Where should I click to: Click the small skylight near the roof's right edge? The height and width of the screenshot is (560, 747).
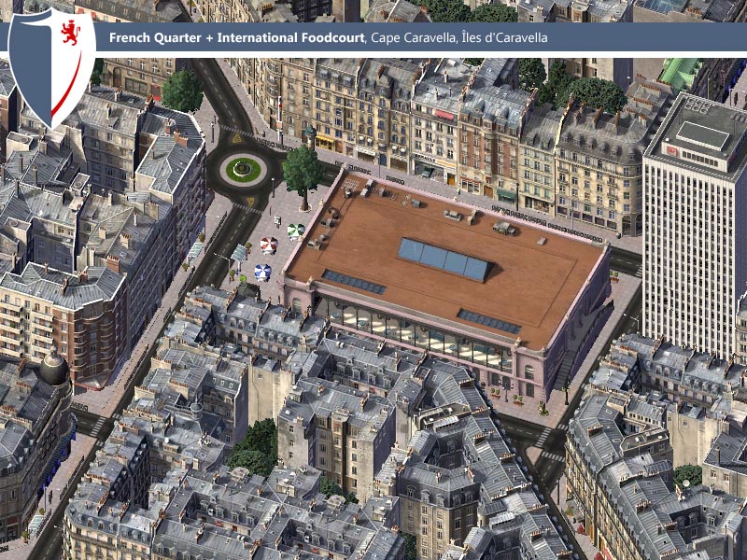489,321
